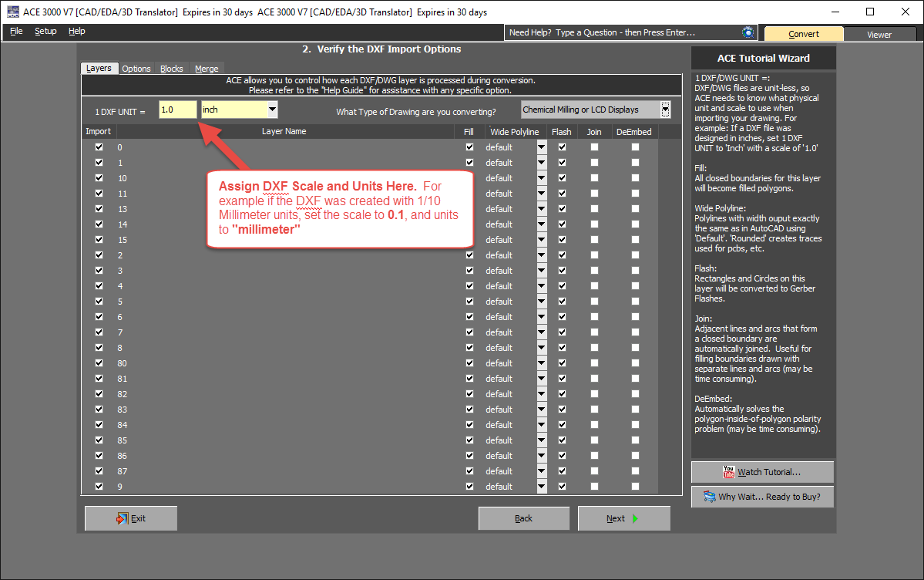924x580 pixels.
Task: Open the File menu
Action: pyautogui.click(x=16, y=32)
